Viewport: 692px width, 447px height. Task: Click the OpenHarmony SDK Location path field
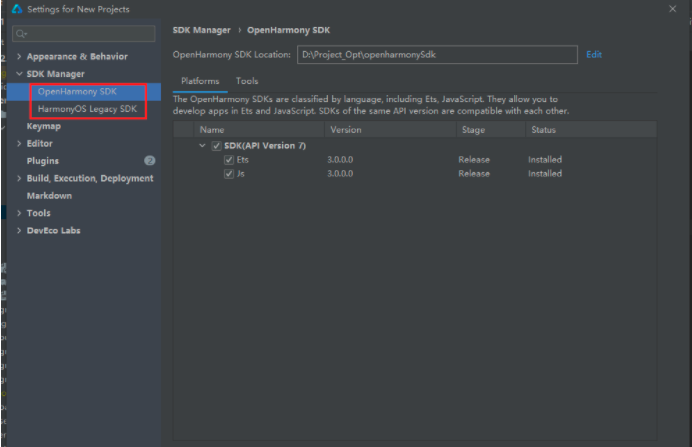click(x=437, y=55)
